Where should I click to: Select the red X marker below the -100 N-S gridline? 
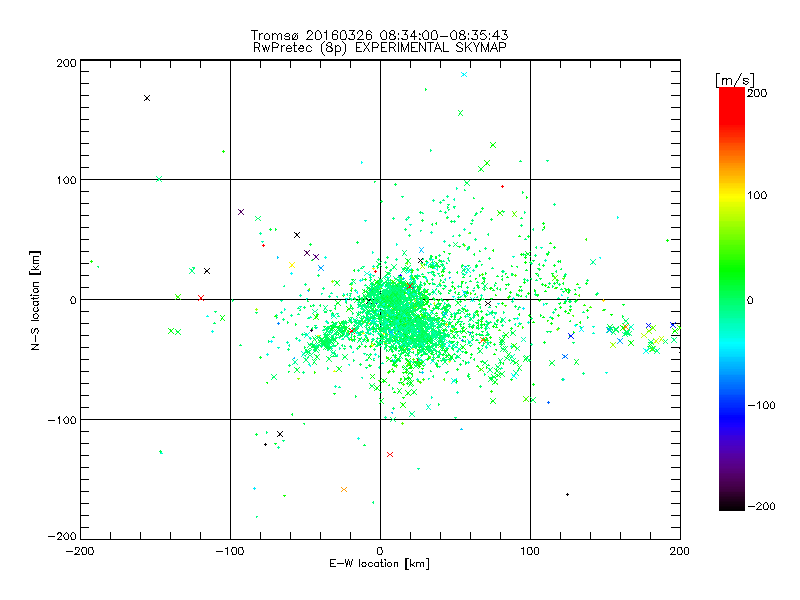390,455
